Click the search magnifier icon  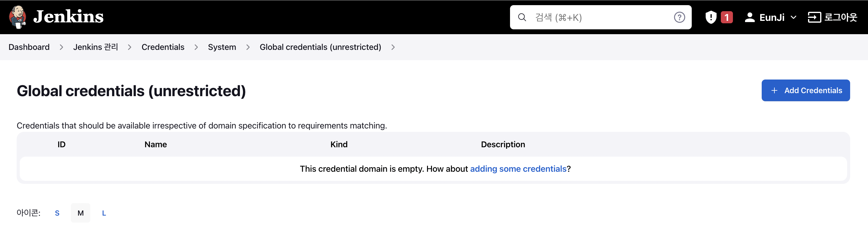click(522, 17)
